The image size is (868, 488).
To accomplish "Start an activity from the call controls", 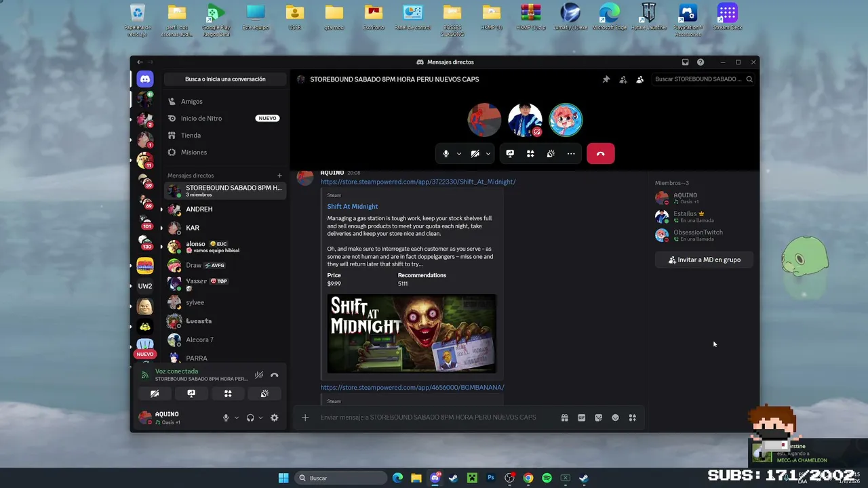I will (x=530, y=154).
